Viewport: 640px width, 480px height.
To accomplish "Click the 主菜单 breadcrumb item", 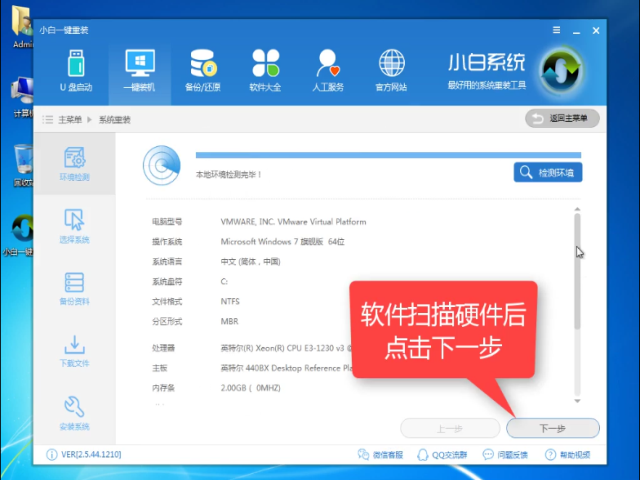I will click(70, 120).
